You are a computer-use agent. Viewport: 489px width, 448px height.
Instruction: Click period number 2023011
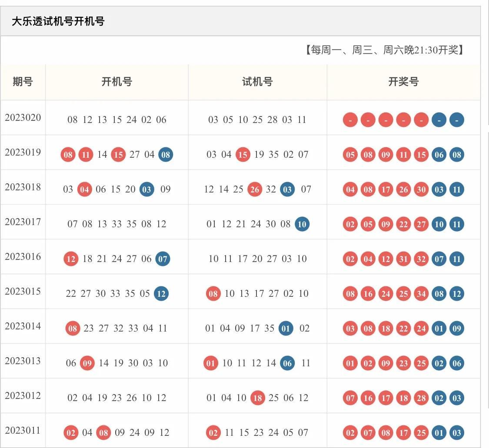23,430
